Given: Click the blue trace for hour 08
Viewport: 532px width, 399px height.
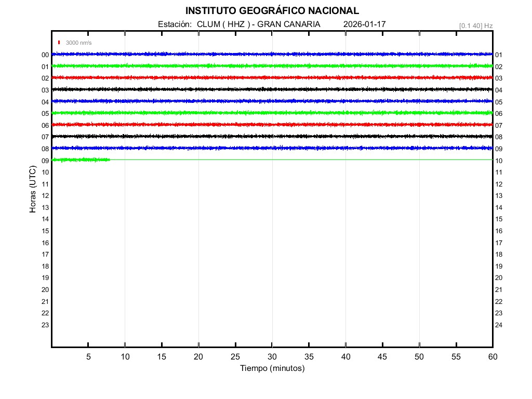Looking at the screenshot, I should click(272, 148).
